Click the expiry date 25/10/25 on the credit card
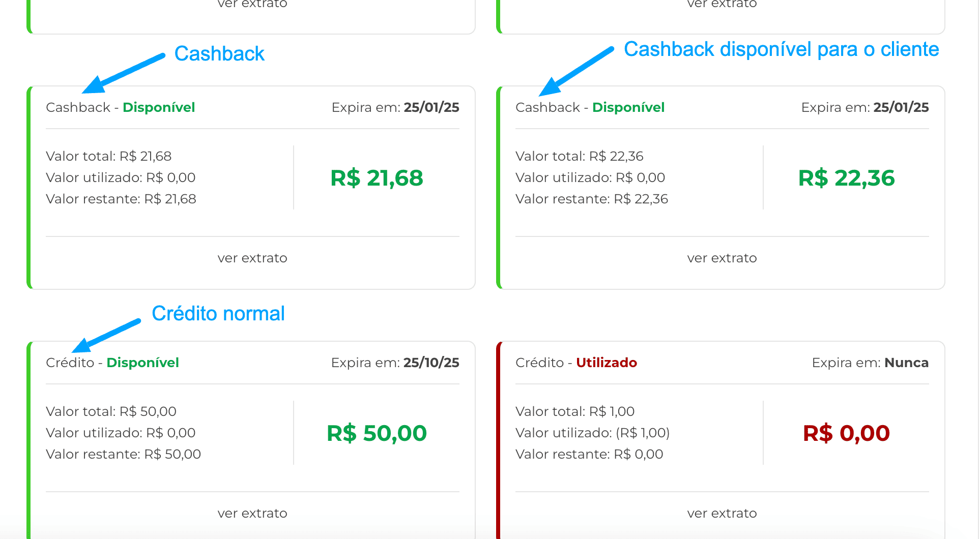 431,363
